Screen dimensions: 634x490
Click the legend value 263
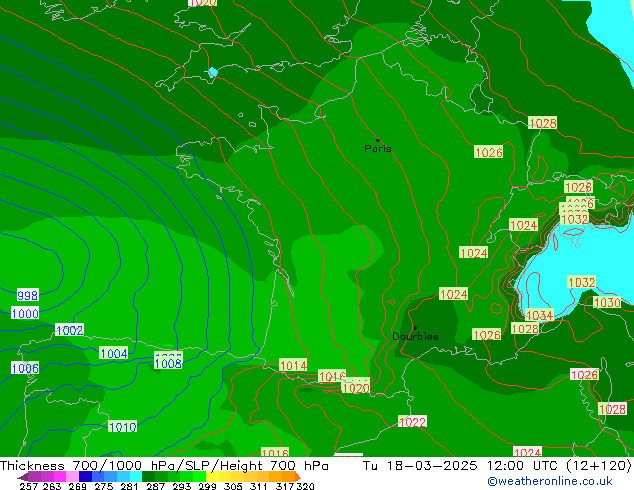52,486
